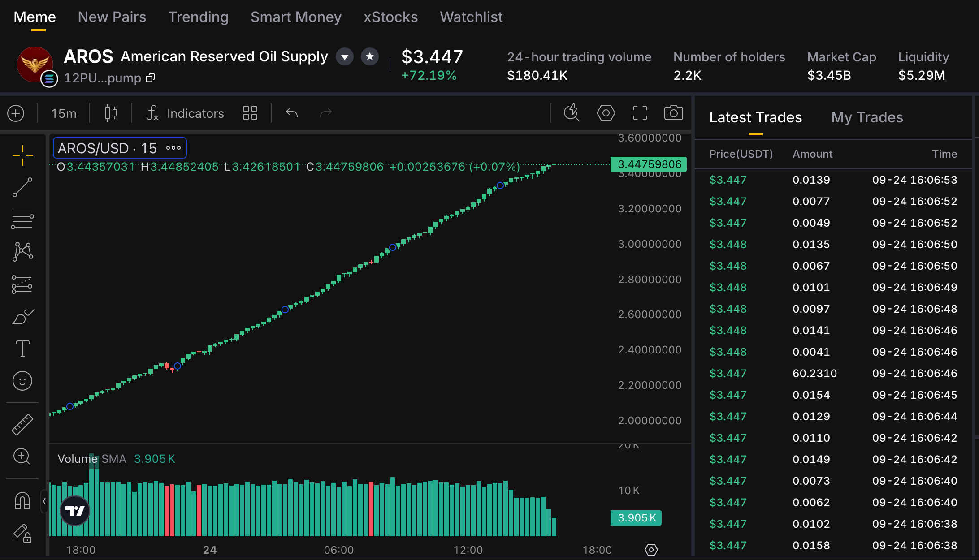Click the trade with amount 0.0135
The width and height of the screenshot is (979, 560).
pos(833,244)
